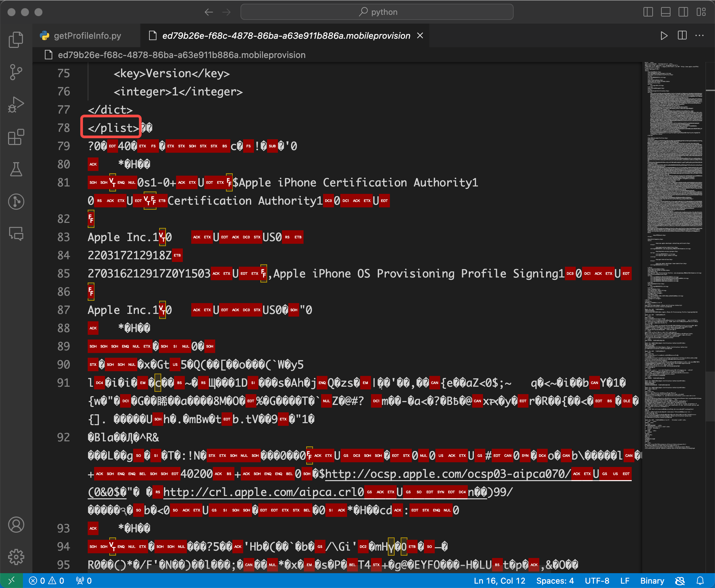Open the Manage gear menu
The image size is (715, 588).
click(16, 557)
